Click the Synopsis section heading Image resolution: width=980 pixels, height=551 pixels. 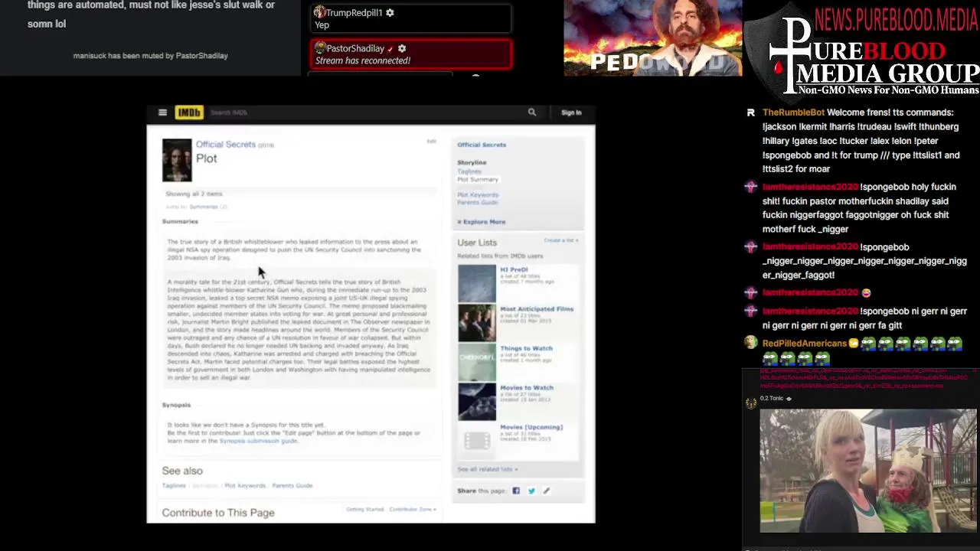coord(176,405)
